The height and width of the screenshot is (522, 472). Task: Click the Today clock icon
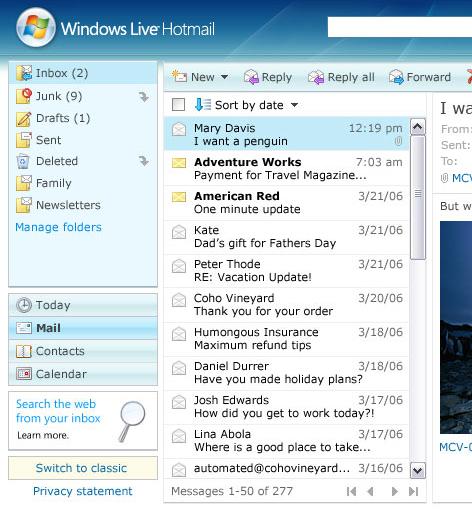pyautogui.click(x=24, y=305)
